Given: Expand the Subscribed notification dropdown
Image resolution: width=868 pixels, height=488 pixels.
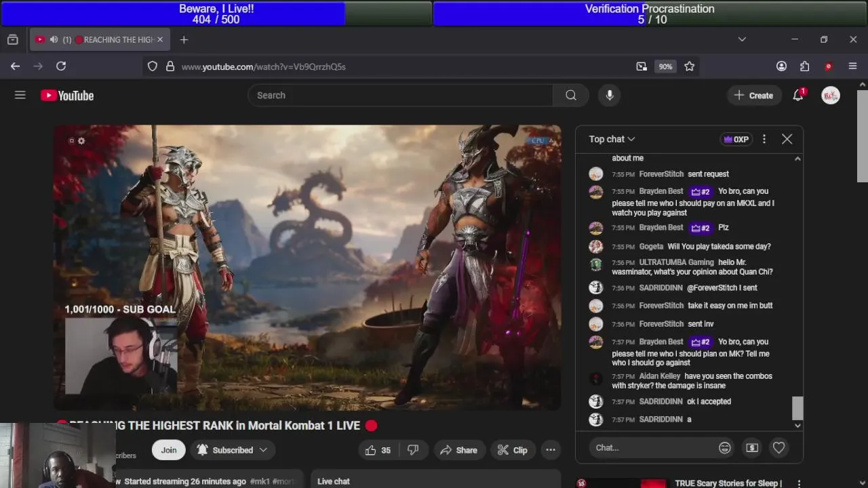Looking at the screenshot, I should click(232, 450).
